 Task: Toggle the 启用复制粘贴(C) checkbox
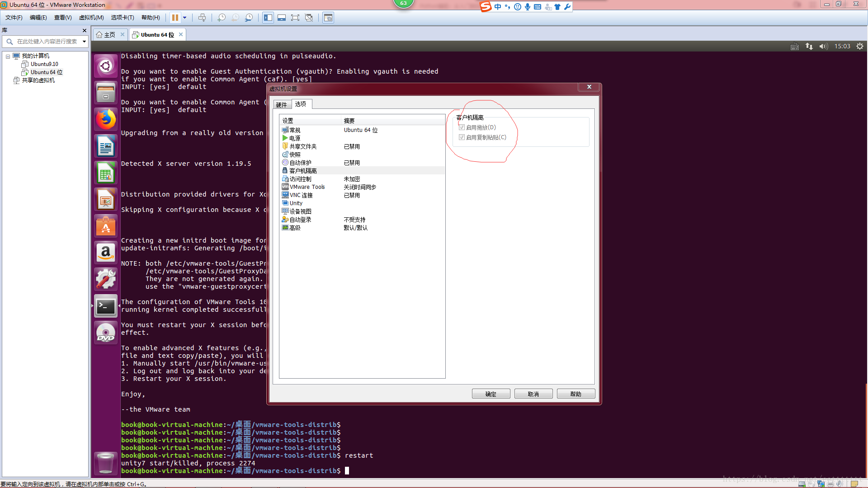(462, 137)
